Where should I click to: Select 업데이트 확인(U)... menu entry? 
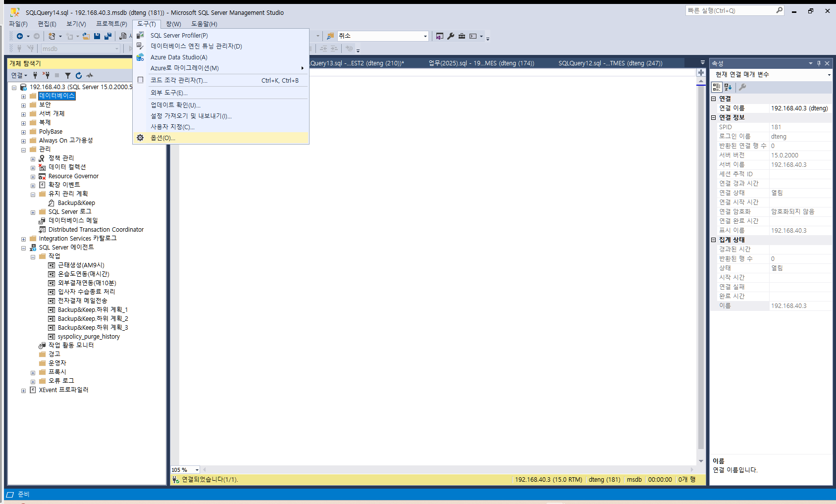tap(221, 105)
